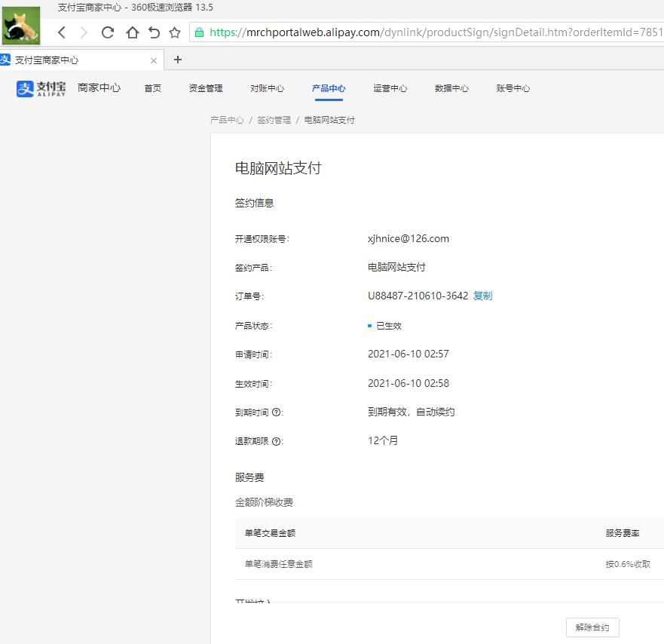Click the 12个月 refund period value
This screenshot has width=664, height=644.
pos(383,440)
